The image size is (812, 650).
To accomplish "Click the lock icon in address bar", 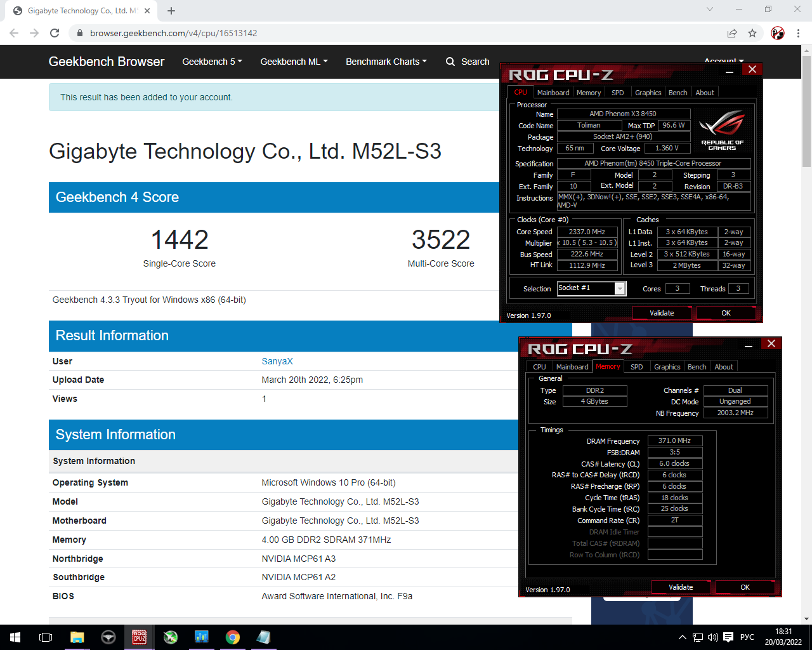I will [x=80, y=33].
